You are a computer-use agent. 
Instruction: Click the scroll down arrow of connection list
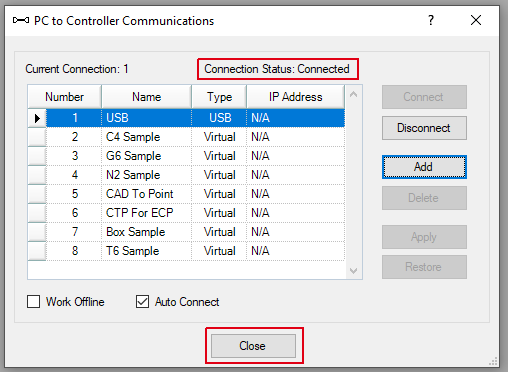pyautogui.click(x=354, y=271)
